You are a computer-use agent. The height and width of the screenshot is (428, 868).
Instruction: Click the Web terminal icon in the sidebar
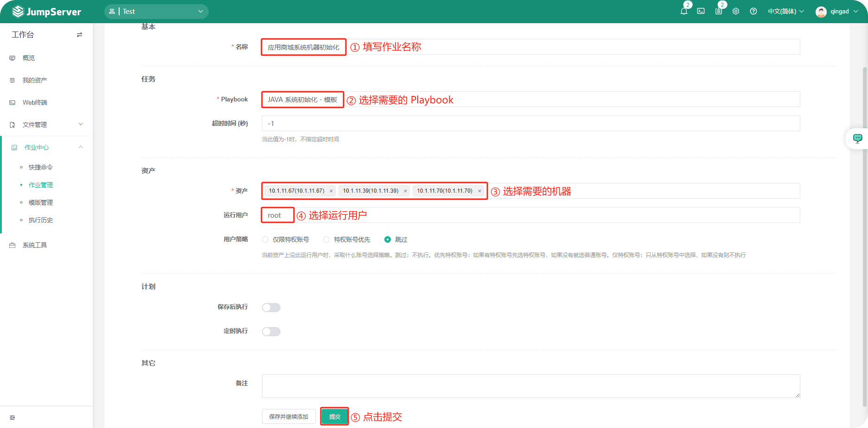coord(13,102)
